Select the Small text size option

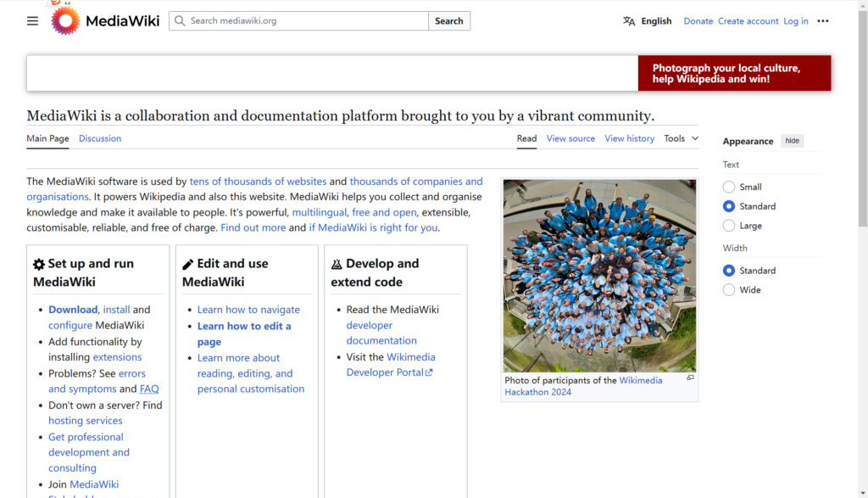coord(729,187)
